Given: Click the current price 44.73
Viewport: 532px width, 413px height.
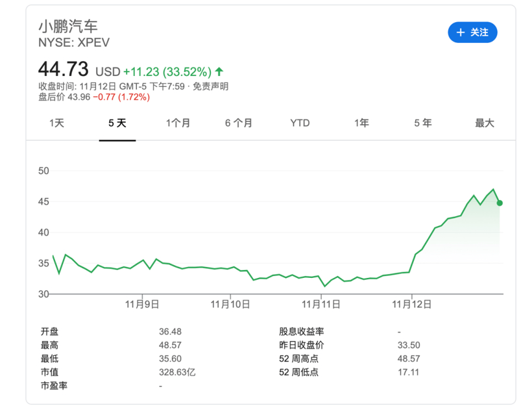Looking at the screenshot, I should click(64, 69).
